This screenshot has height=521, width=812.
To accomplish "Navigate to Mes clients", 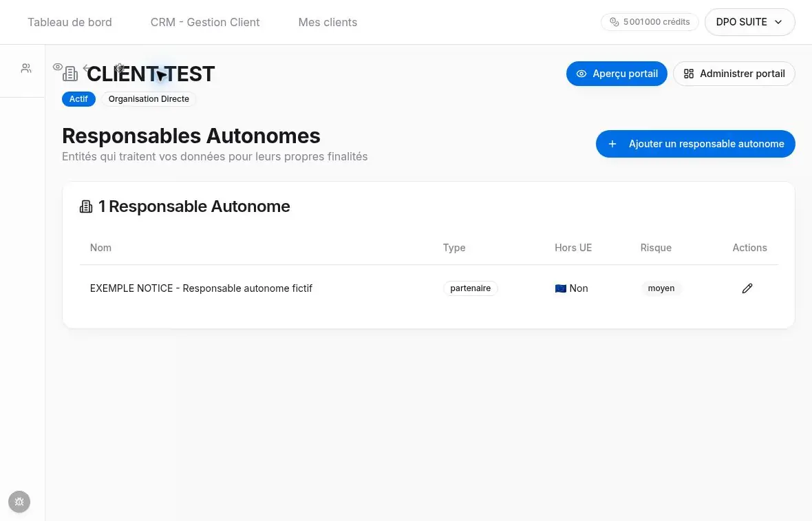I will tap(328, 22).
